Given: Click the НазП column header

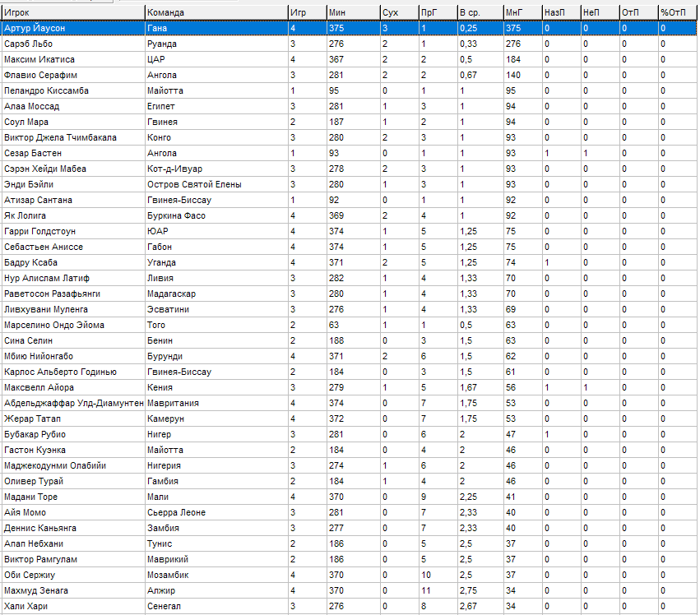Looking at the screenshot, I should tap(560, 12).
